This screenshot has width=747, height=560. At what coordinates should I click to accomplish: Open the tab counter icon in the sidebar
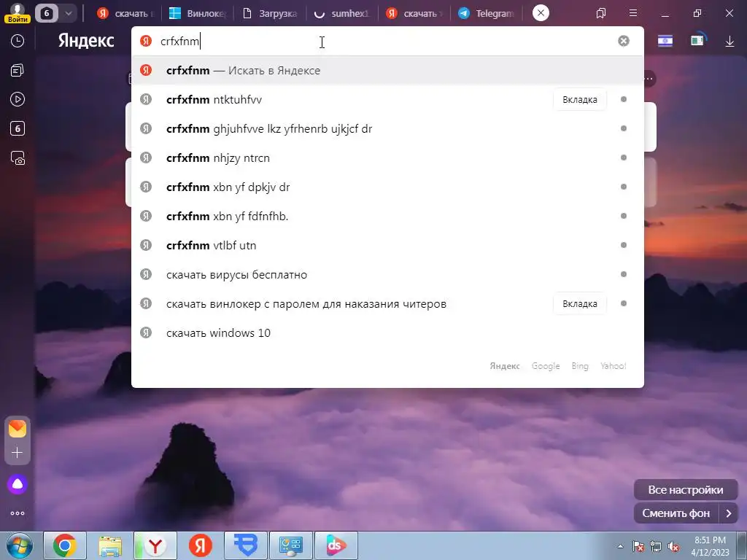point(18,128)
